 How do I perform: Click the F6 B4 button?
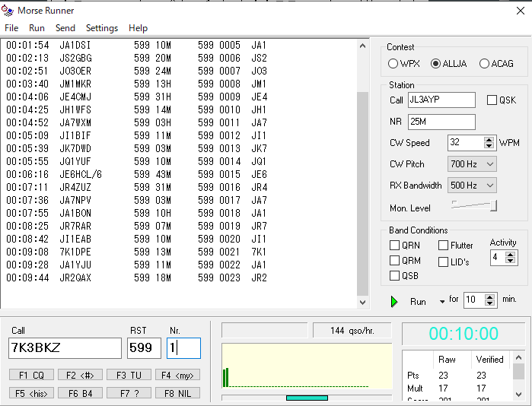coord(80,394)
